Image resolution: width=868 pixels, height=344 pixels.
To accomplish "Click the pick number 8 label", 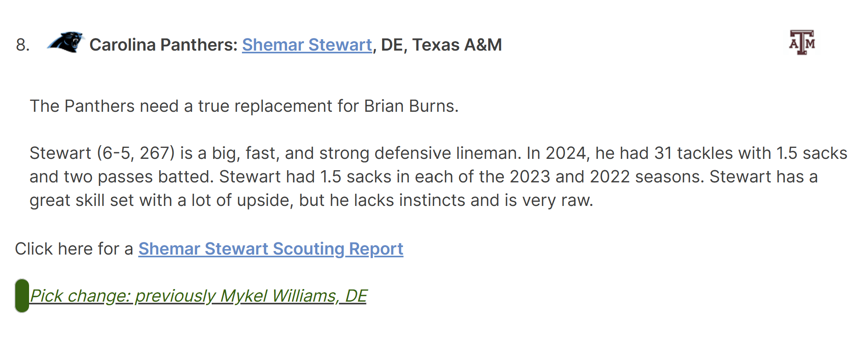I will 23,45.
